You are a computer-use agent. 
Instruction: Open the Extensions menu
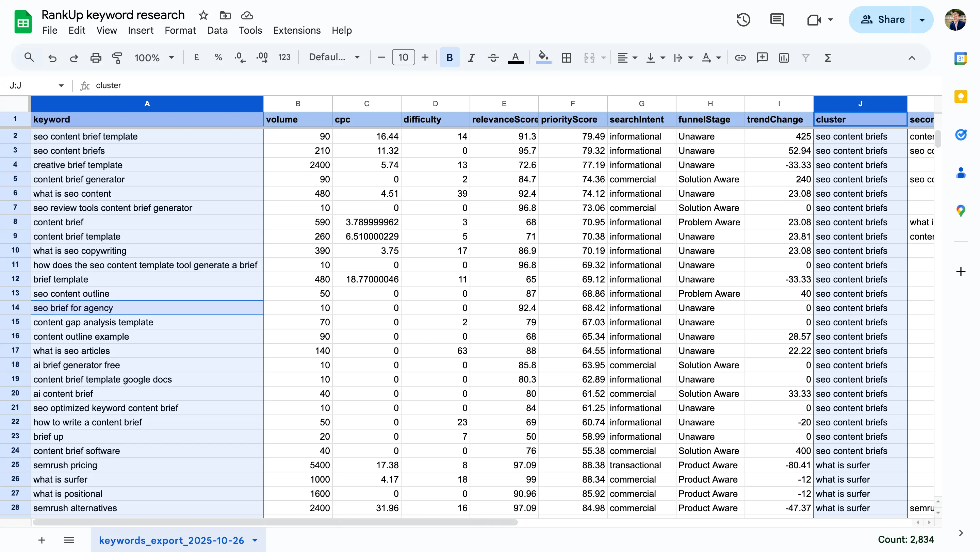coord(297,30)
